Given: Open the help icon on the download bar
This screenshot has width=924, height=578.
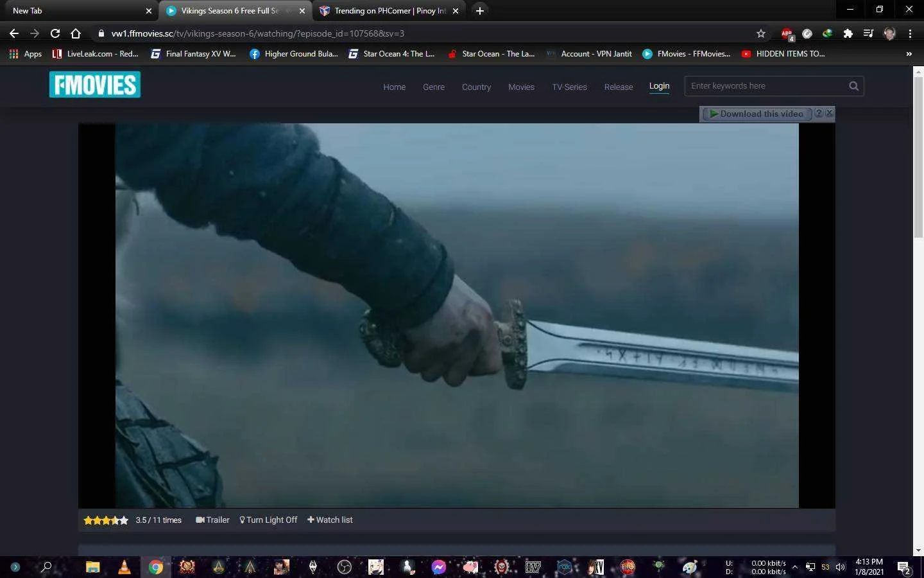Looking at the screenshot, I should (819, 113).
